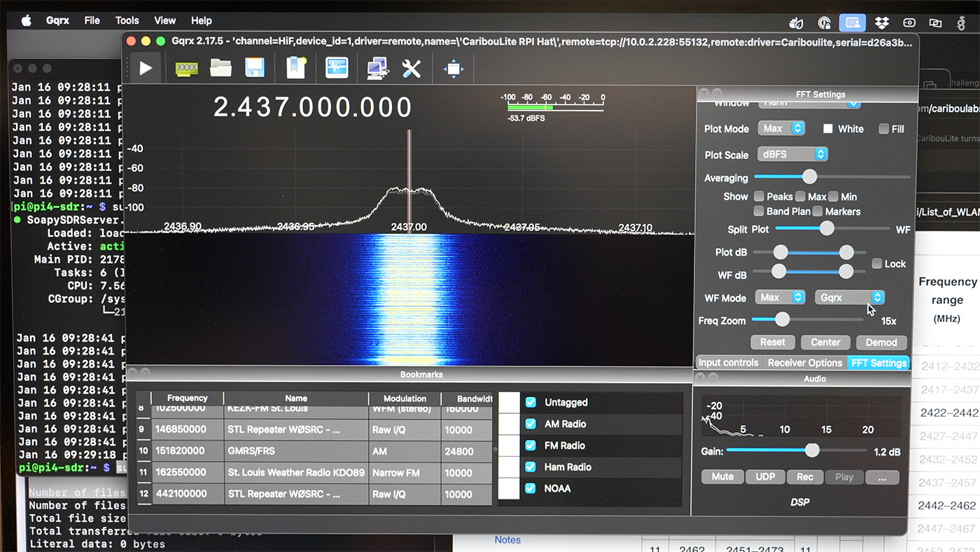980x552 pixels.
Task: Enable the Min show checkbox
Action: [x=833, y=197]
